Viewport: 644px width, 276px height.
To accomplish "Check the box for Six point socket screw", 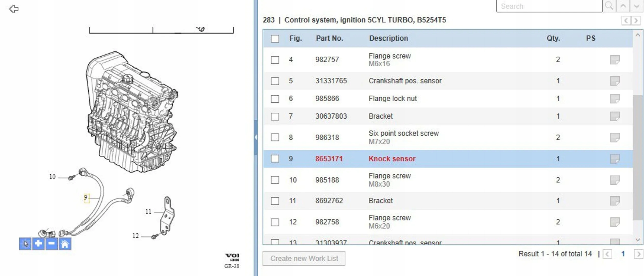I will [275, 137].
